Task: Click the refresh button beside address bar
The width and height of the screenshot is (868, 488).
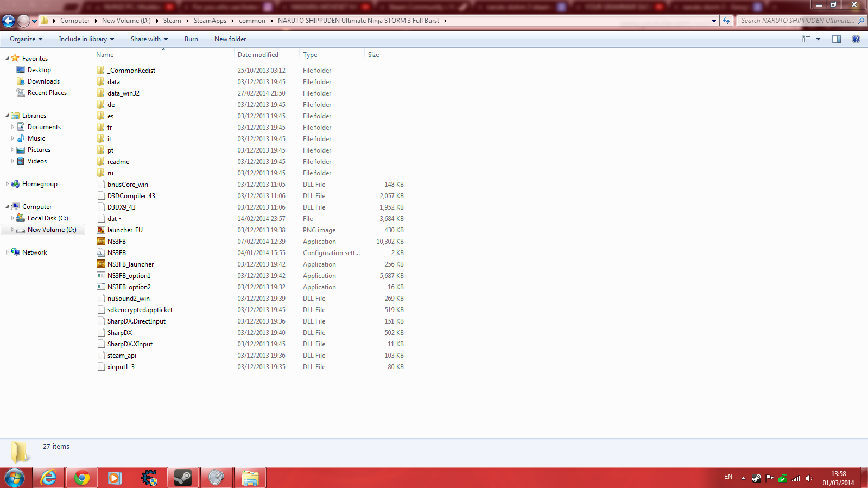Action: [x=726, y=21]
